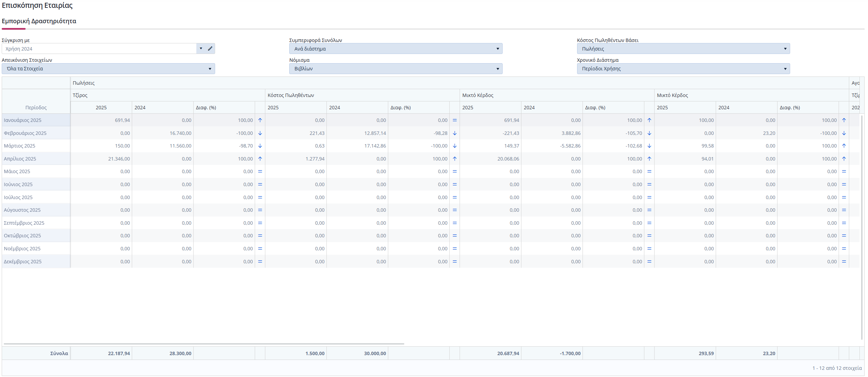Click the vertical scrollbar at table right
The image size is (868, 377).
point(862,227)
